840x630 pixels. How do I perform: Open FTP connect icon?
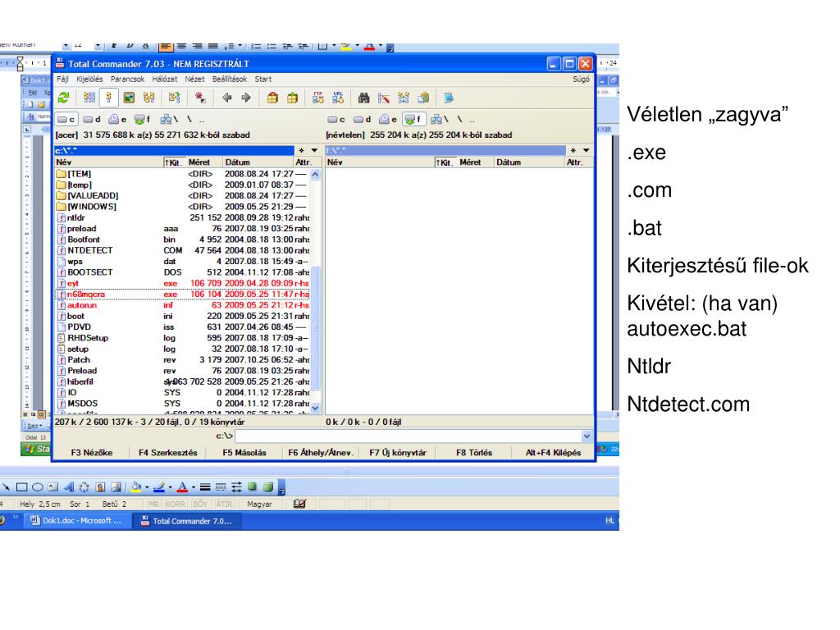pos(318,98)
